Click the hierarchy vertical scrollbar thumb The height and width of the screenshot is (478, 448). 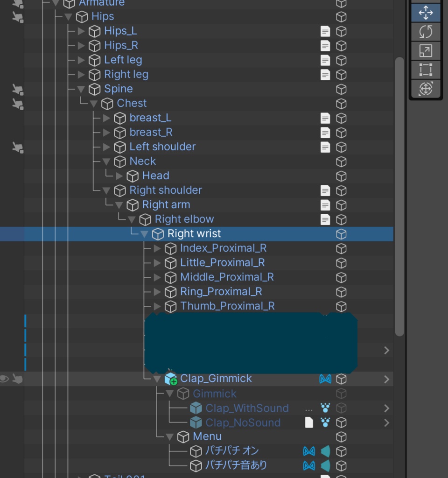[x=399, y=197]
